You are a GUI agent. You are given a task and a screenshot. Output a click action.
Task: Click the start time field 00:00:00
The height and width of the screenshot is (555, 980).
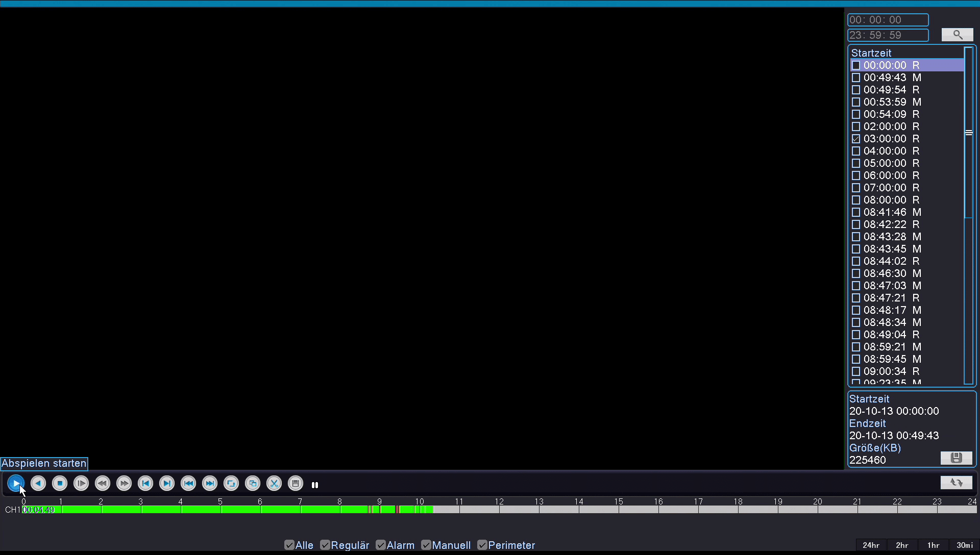[888, 20]
